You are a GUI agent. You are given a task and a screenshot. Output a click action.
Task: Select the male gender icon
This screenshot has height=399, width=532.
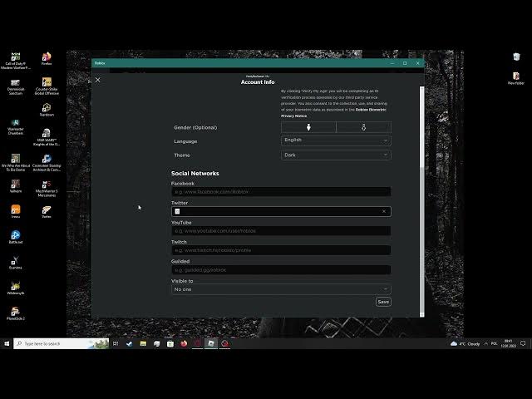308,127
